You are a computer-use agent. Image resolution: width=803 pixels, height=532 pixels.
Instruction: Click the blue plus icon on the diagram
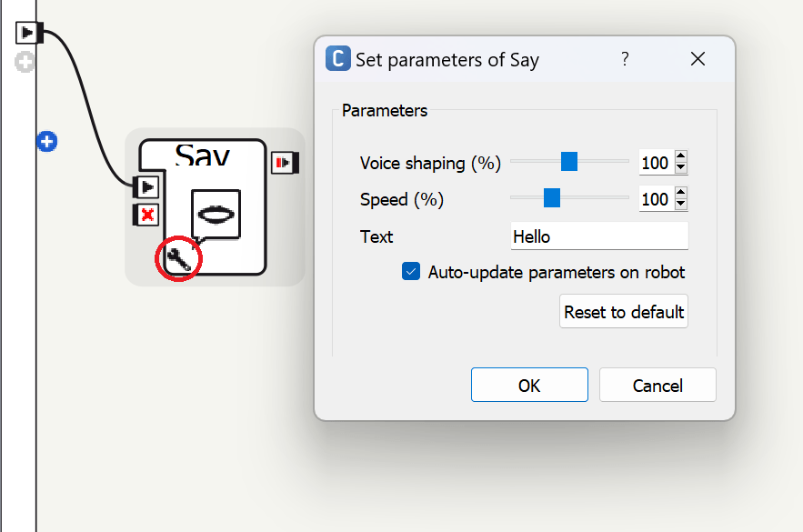tap(47, 142)
